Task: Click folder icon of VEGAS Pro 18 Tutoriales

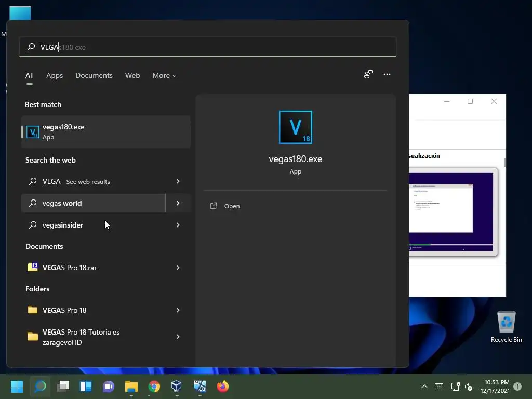Action: [x=33, y=336]
